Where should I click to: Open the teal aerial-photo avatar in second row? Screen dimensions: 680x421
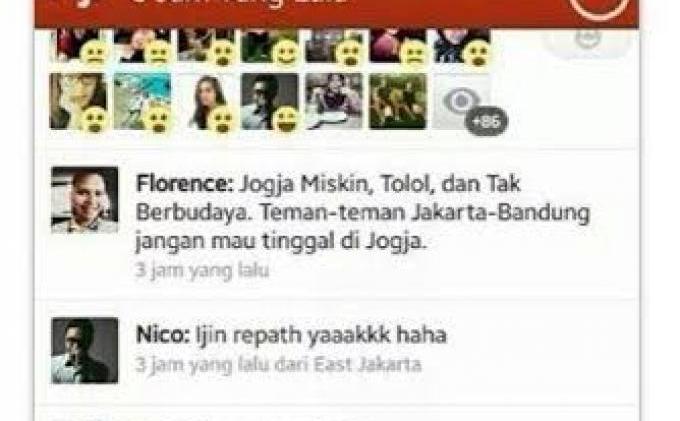point(142,101)
